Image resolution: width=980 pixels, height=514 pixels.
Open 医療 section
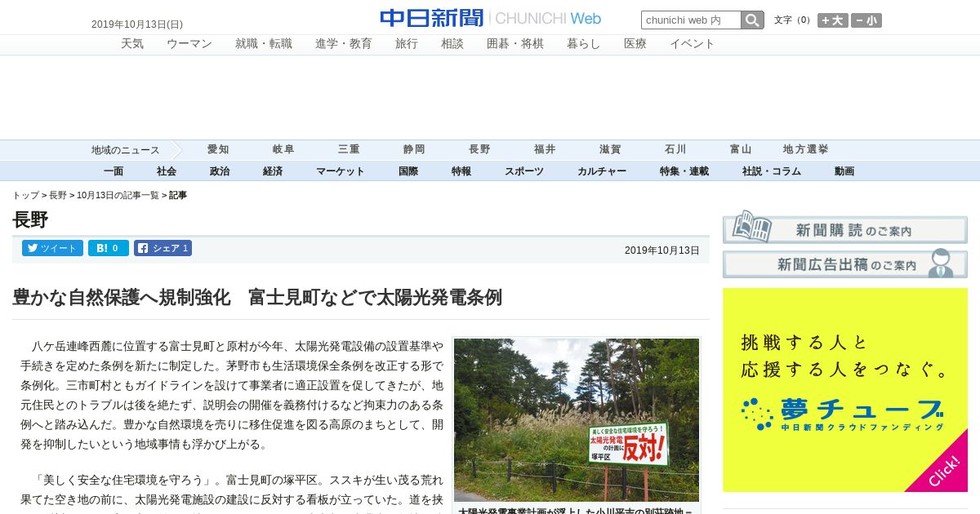[x=635, y=44]
